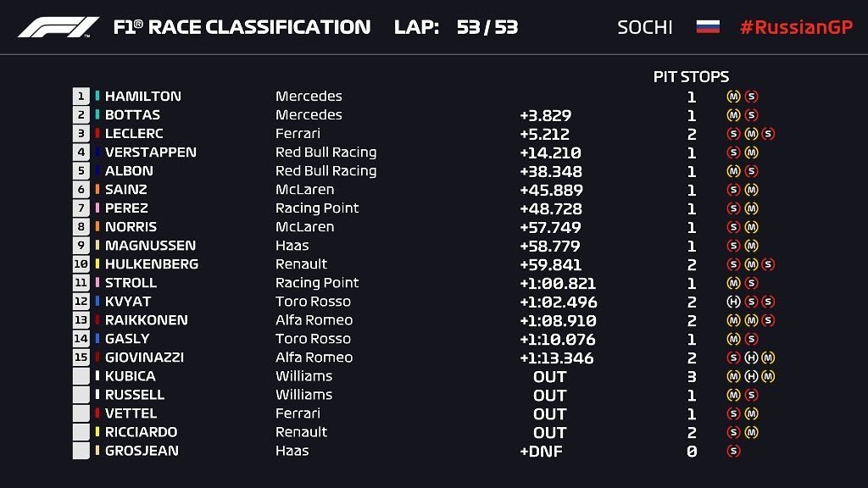Viewport: 868px width, 488px height.
Task: Click the Russian flag icon beside SOCHI
Action: (708, 26)
